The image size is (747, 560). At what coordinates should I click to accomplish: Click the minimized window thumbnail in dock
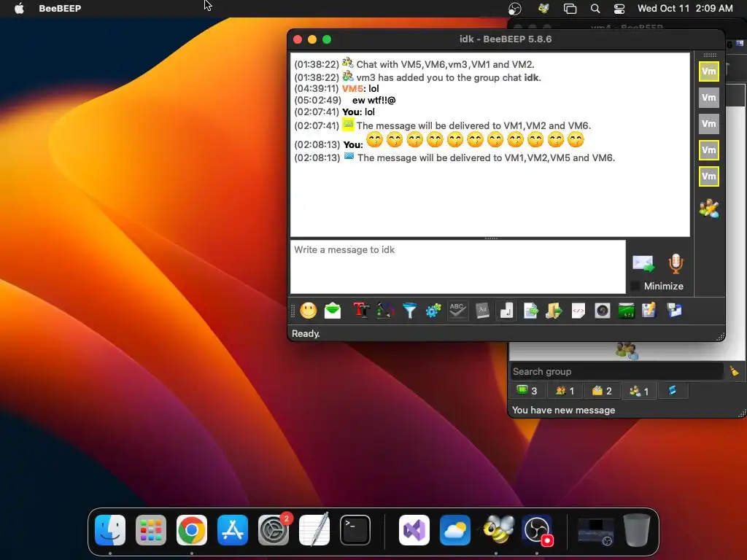595,531
